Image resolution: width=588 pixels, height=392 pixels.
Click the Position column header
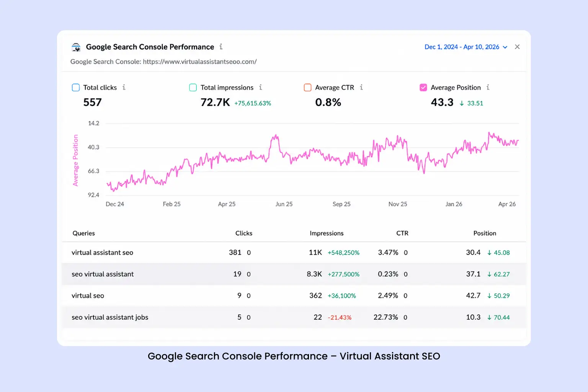click(x=485, y=233)
